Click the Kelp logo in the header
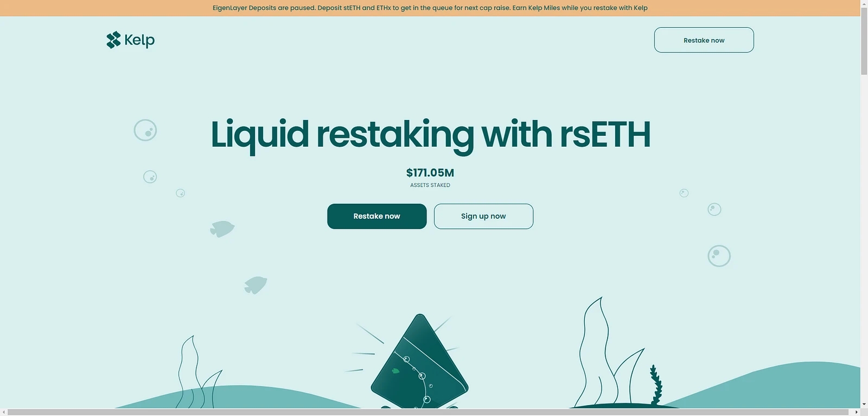 (x=131, y=40)
